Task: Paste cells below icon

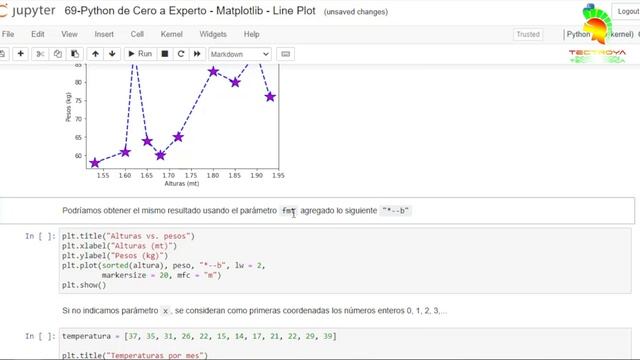Action: tap(75, 54)
